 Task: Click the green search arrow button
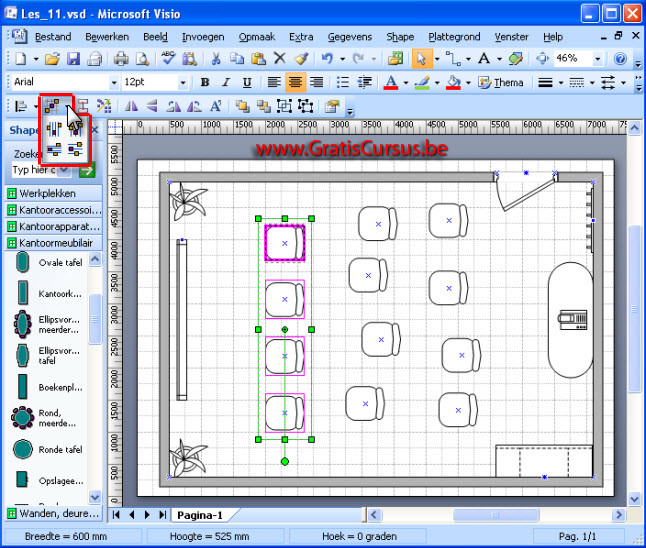[x=87, y=170]
